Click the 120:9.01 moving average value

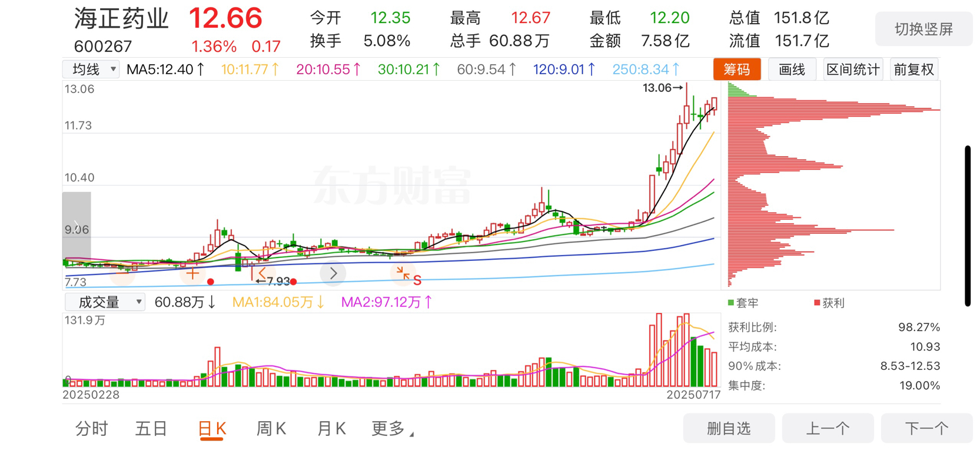point(564,70)
